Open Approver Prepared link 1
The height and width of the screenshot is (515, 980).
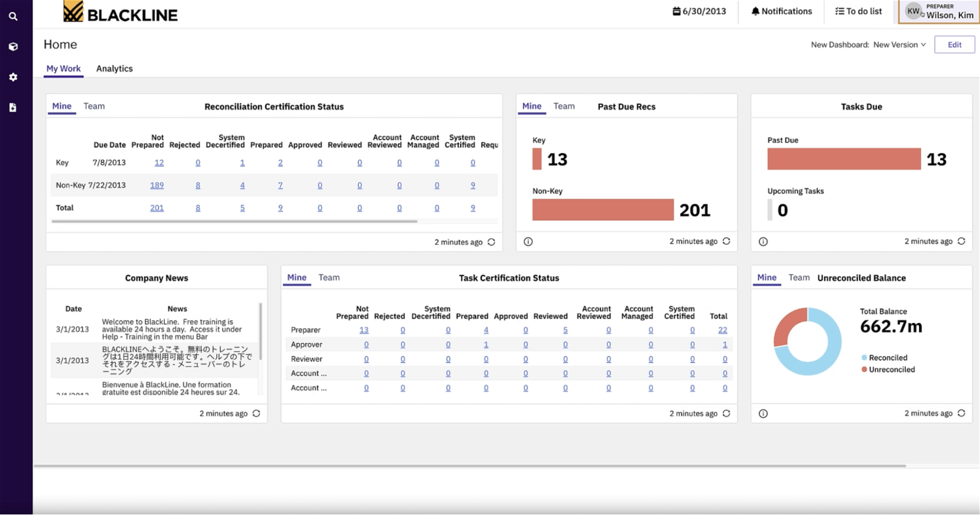click(x=486, y=345)
